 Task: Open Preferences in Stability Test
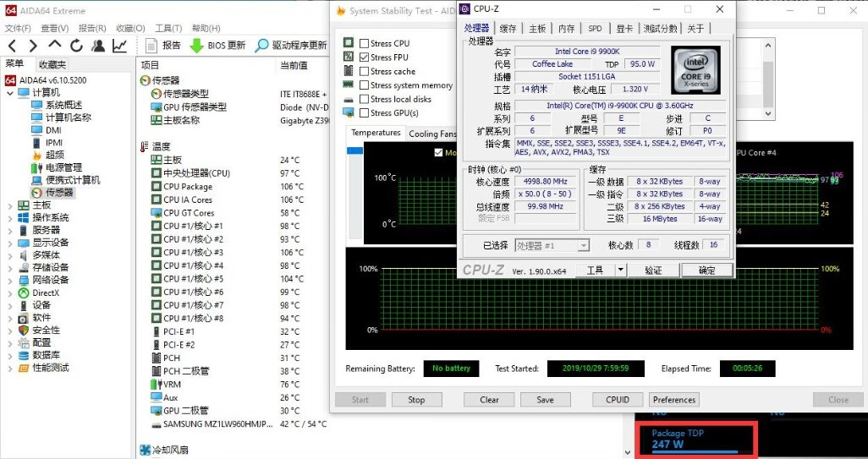tap(673, 399)
